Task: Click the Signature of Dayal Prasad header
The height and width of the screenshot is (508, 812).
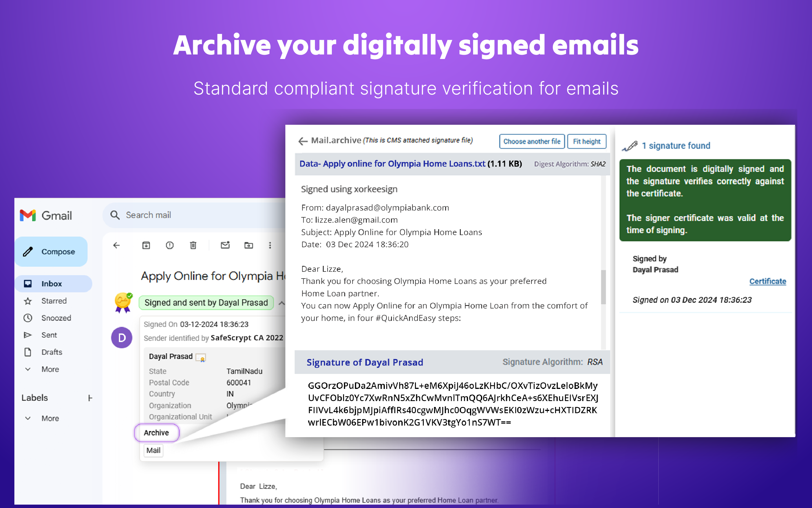Action: pyautogui.click(x=365, y=362)
